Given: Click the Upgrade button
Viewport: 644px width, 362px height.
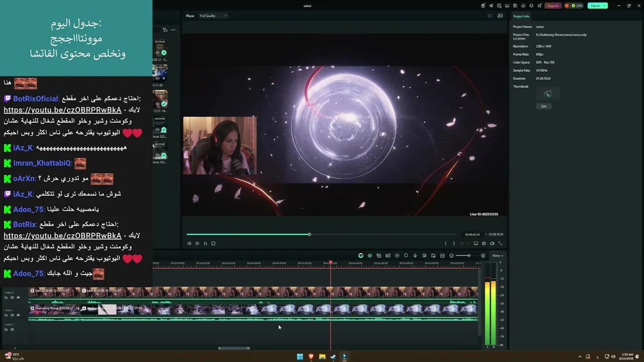Looking at the screenshot, I should pyautogui.click(x=553, y=6).
